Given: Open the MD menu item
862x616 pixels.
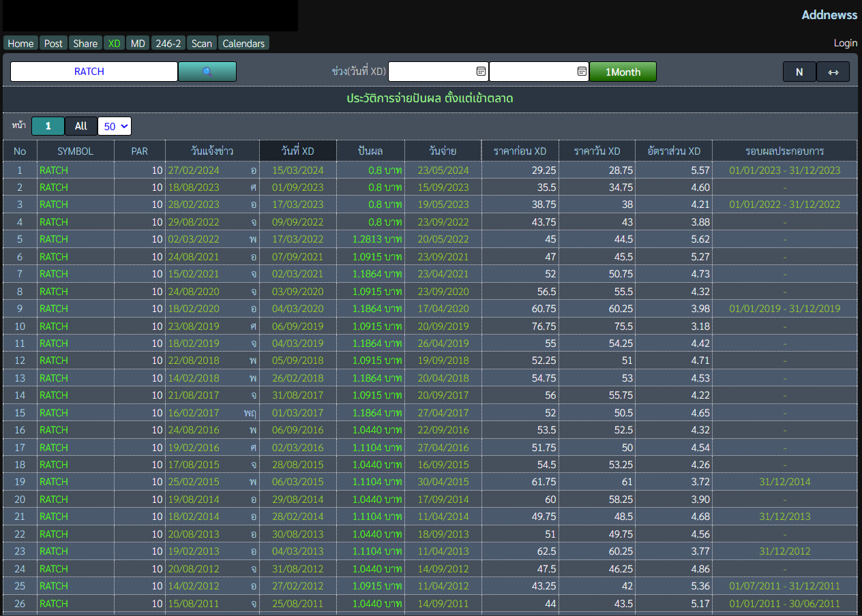Looking at the screenshot, I should click(138, 43).
